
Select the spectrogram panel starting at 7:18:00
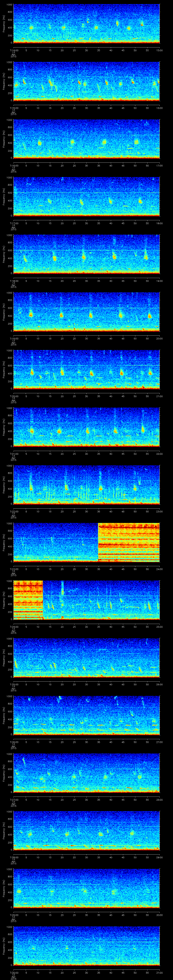[x=87, y=254]
